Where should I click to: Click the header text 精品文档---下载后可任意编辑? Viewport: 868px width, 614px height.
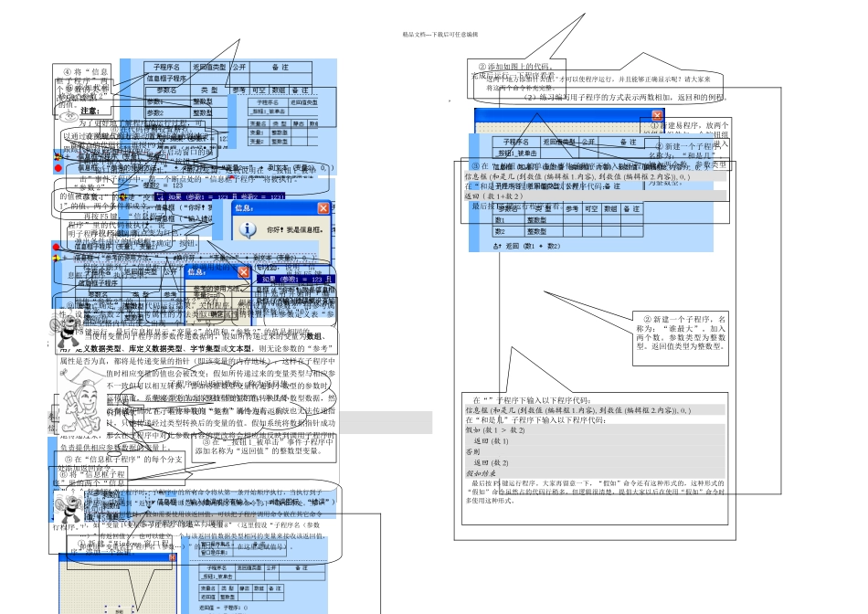point(440,35)
